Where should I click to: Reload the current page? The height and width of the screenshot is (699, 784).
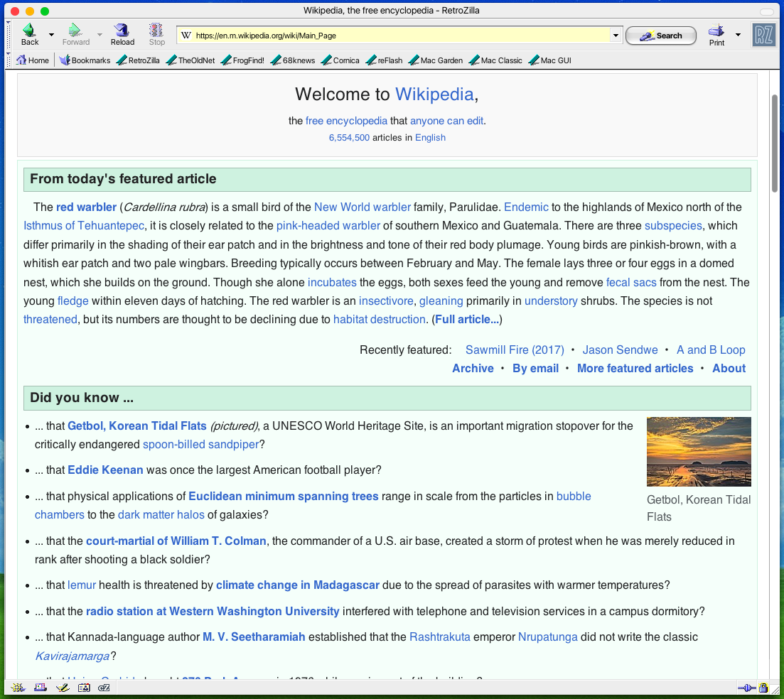tap(122, 35)
